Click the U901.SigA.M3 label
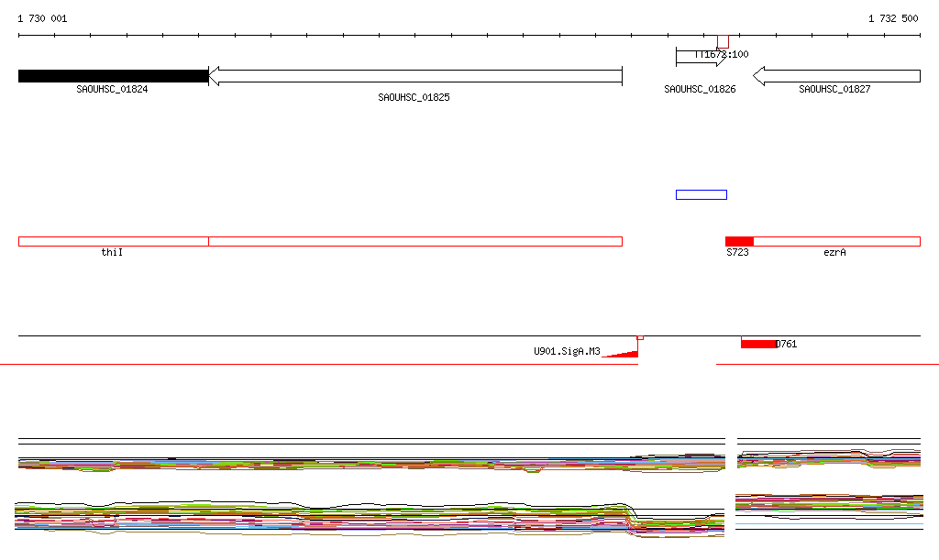The width and height of the screenshot is (939, 560). (x=567, y=351)
